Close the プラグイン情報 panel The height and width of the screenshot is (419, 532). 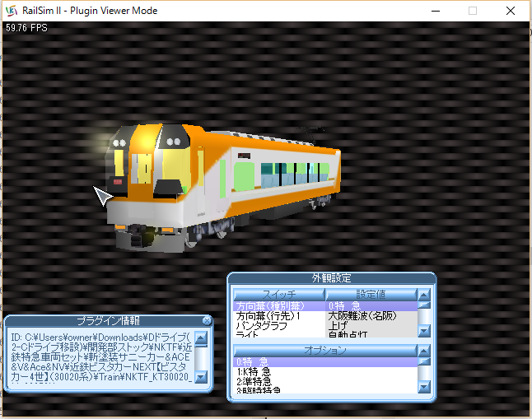click(206, 320)
